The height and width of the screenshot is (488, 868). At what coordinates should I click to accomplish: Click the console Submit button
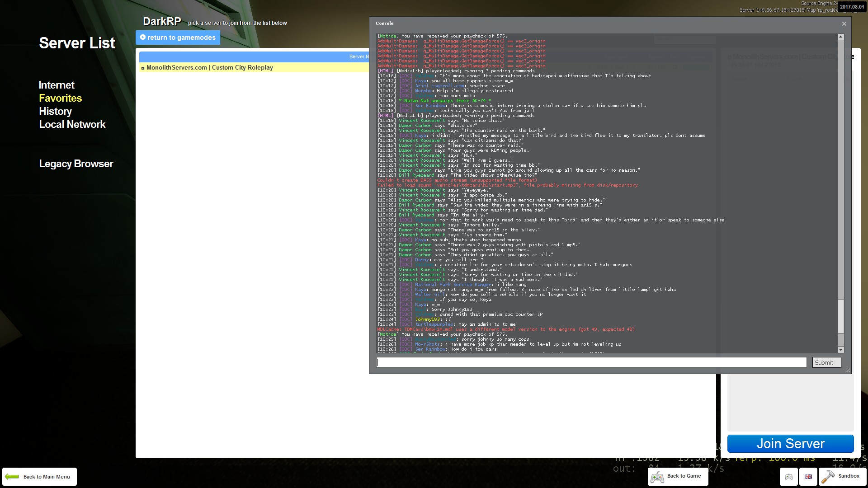click(826, 362)
